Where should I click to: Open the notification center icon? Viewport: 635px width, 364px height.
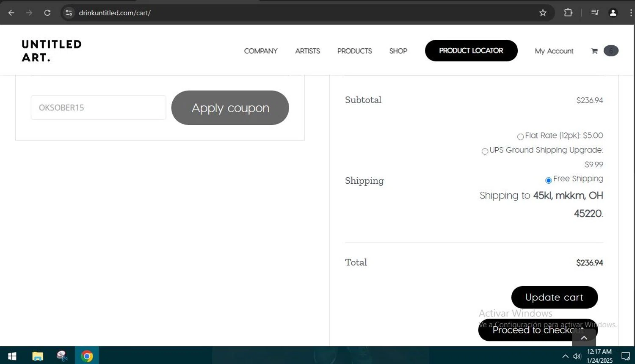click(625, 356)
